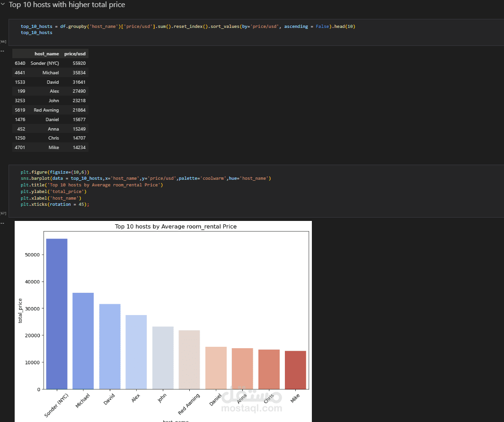
Task: Click the second-line top_10_hosts variable in cell 66
Action: [x=36, y=33]
